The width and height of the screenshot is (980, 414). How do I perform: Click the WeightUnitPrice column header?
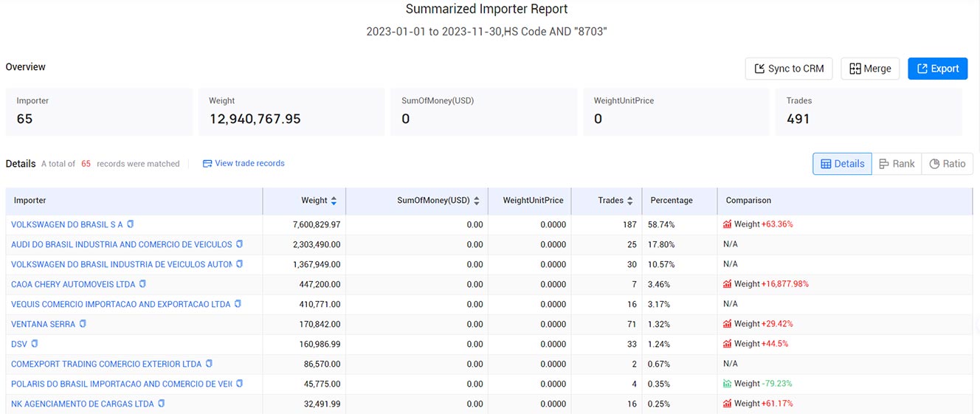point(533,201)
